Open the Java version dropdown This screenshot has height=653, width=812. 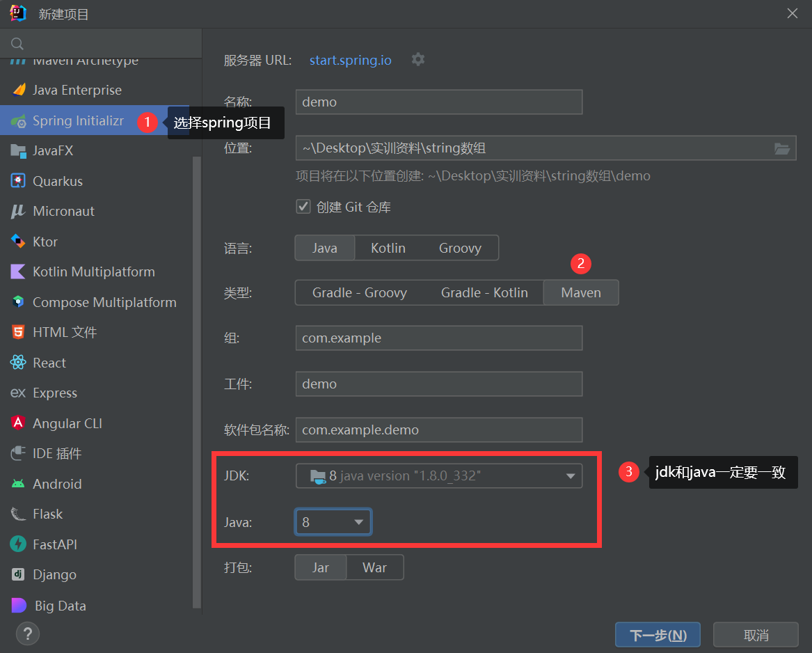click(333, 522)
